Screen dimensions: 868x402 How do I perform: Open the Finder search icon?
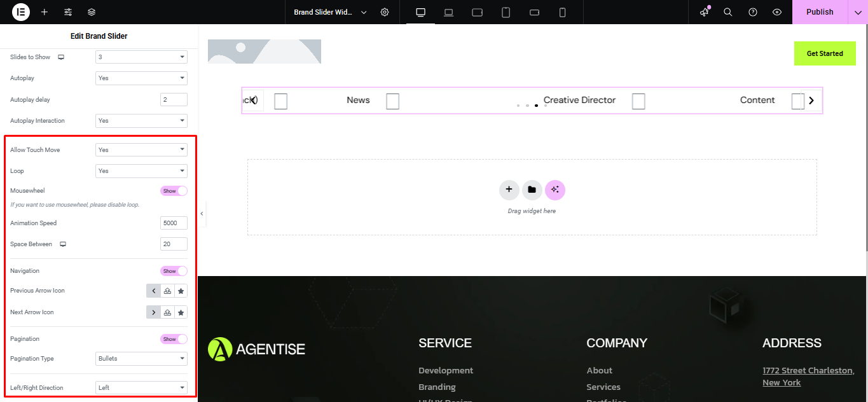tap(728, 12)
